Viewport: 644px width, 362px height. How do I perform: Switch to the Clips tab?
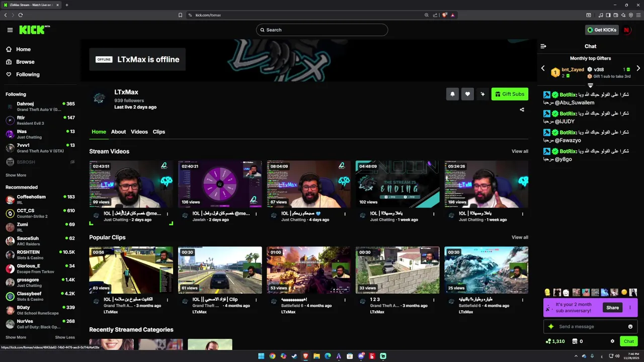(x=159, y=132)
